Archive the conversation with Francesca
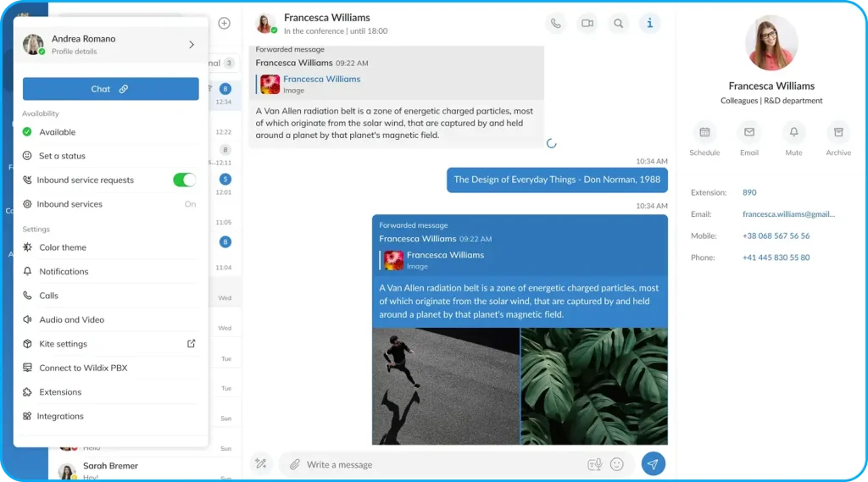The height and width of the screenshot is (482, 868). coord(838,133)
